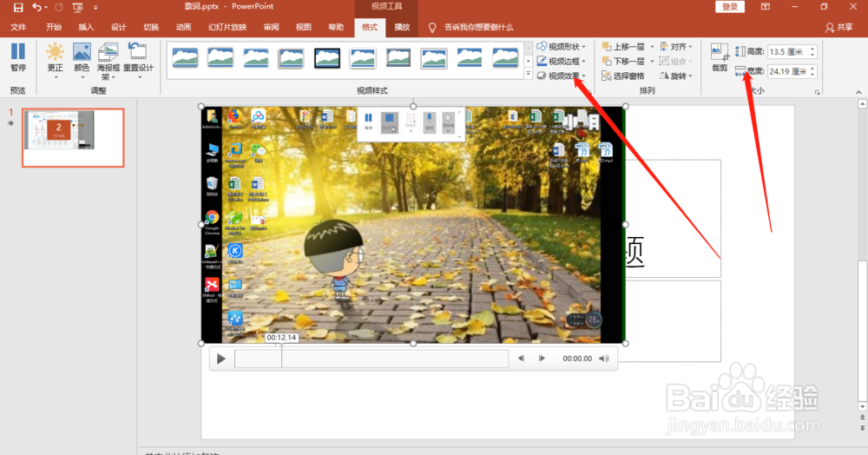Select the black-framed fifth video style
This screenshot has height=455, width=868.
click(327, 57)
